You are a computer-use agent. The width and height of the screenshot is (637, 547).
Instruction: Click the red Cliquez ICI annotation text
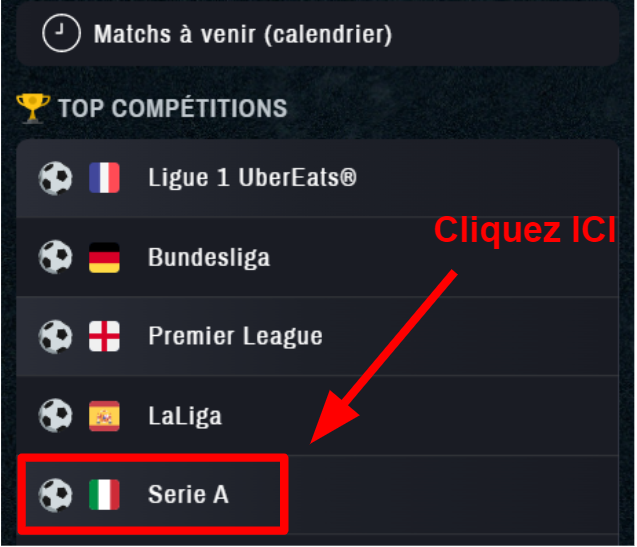(x=523, y=231)
